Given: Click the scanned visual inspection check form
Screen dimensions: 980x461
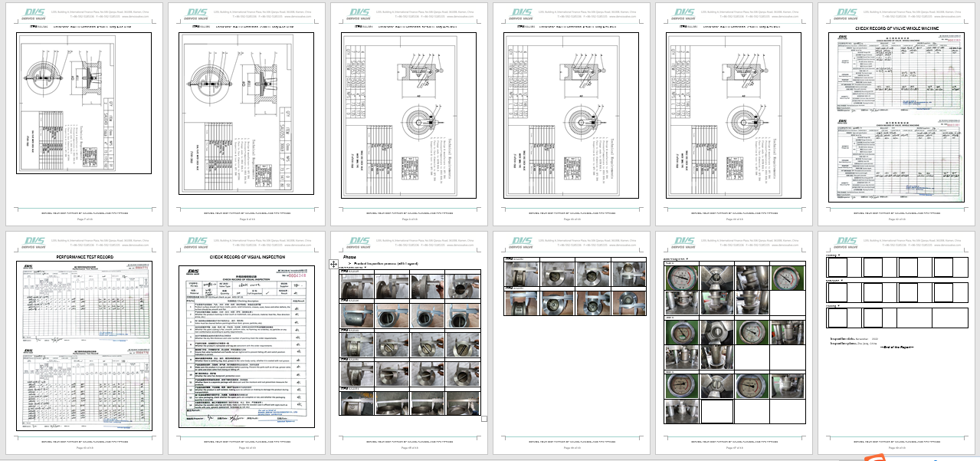Looking at the screenshot, I should (247, 347).
